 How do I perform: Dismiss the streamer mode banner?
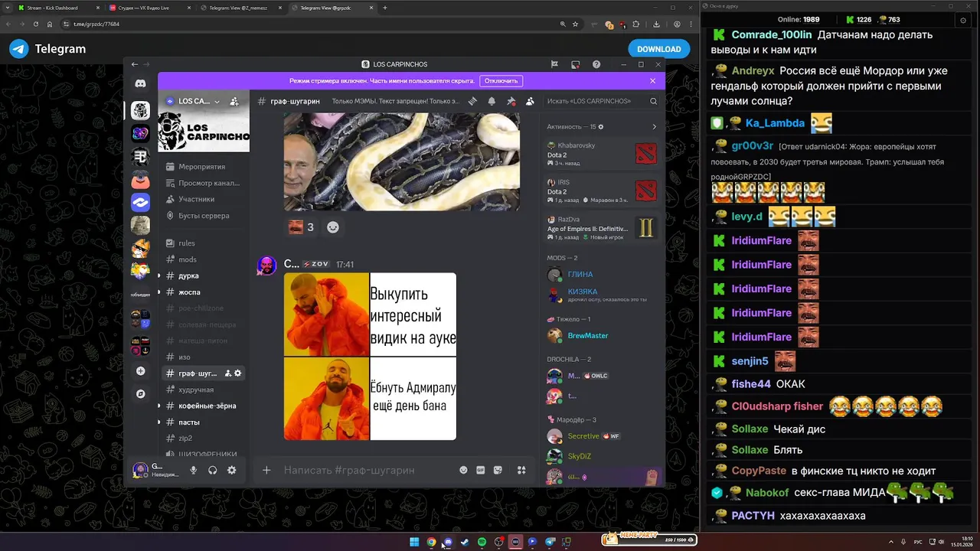(x=652, y=80)
